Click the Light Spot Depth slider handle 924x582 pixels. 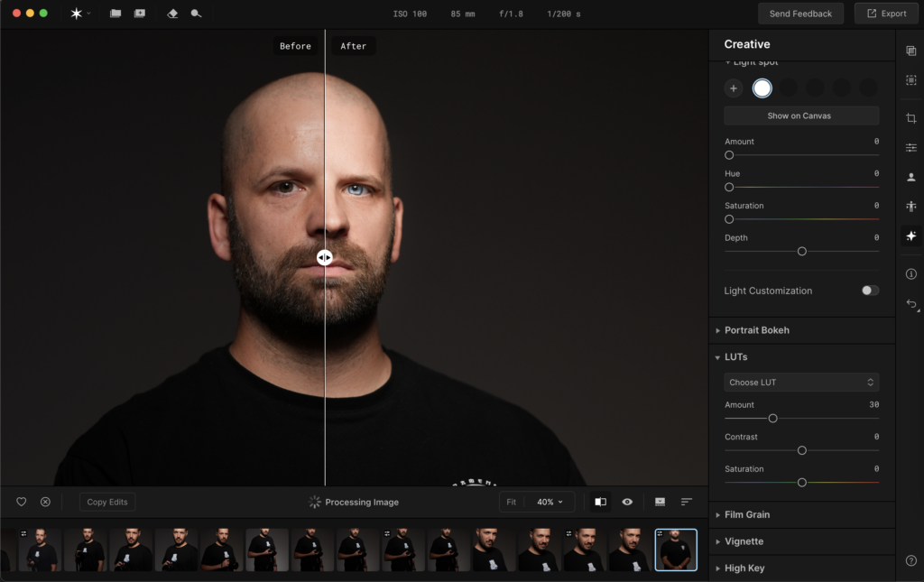pos(801,252)
